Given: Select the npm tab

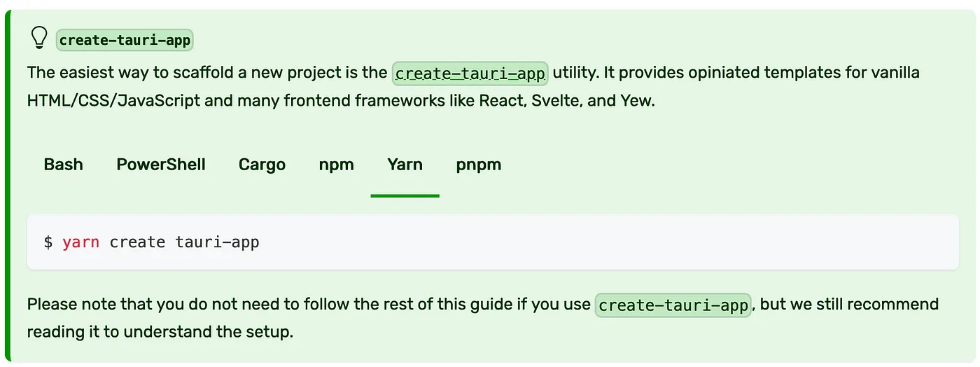Looking at the screenshot, I should pos(337,165).
